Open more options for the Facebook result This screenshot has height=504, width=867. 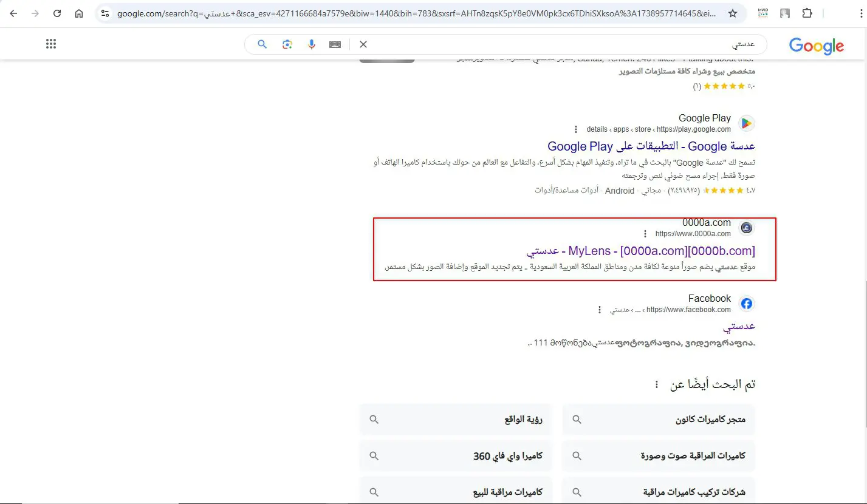click(x=600, y=310)
